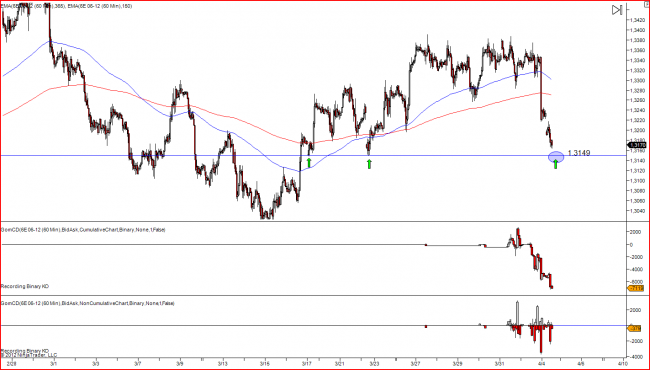Click the 3/23 date label
Screen dimensions: 650x370
tap(374, 362)
